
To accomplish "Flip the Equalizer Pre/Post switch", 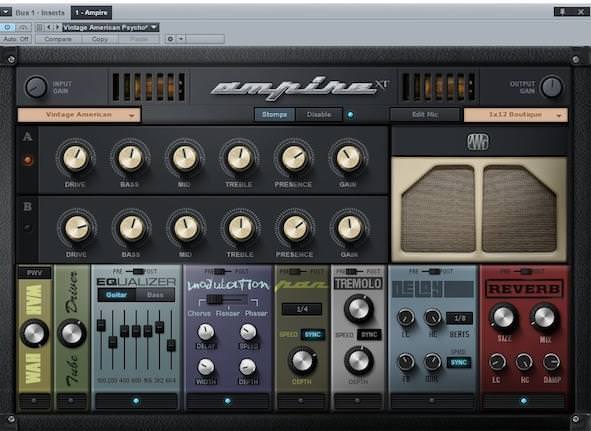I will pos(135,271).
